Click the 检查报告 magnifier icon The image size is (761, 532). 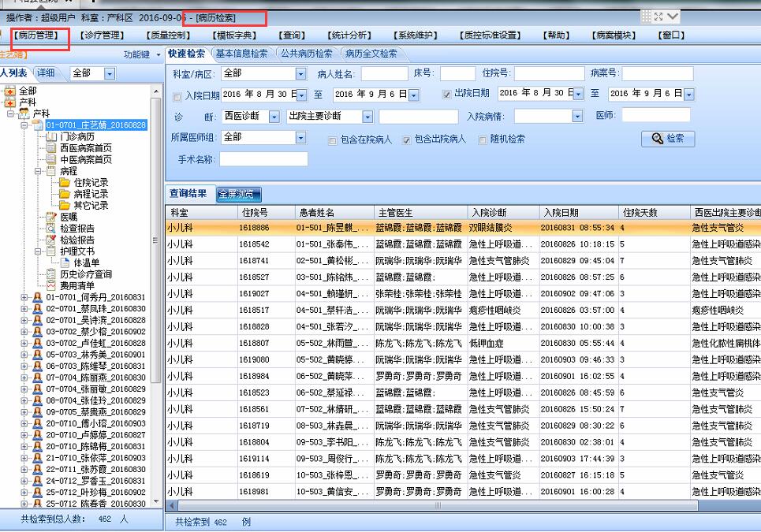pyautogui.click(x=51, y=229)
